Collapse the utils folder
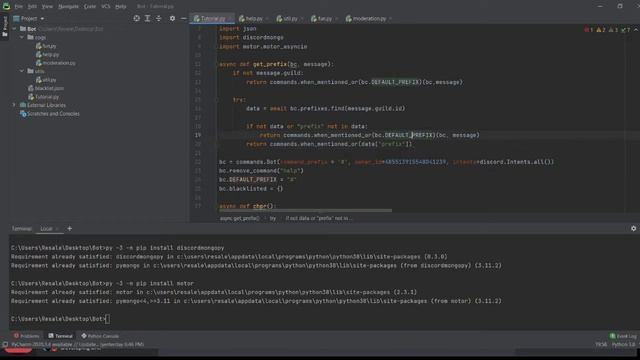The width and height of the screenshot is (640, 360). tap(22, 71)
